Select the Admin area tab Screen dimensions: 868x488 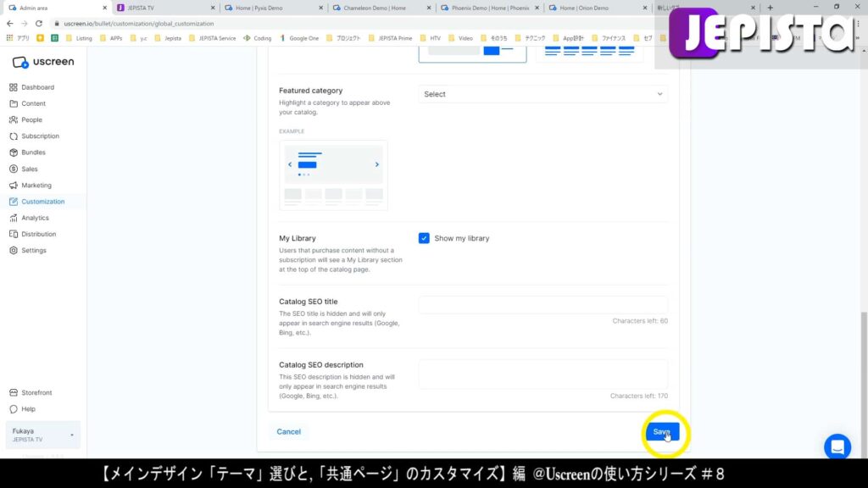click(57, 8)
